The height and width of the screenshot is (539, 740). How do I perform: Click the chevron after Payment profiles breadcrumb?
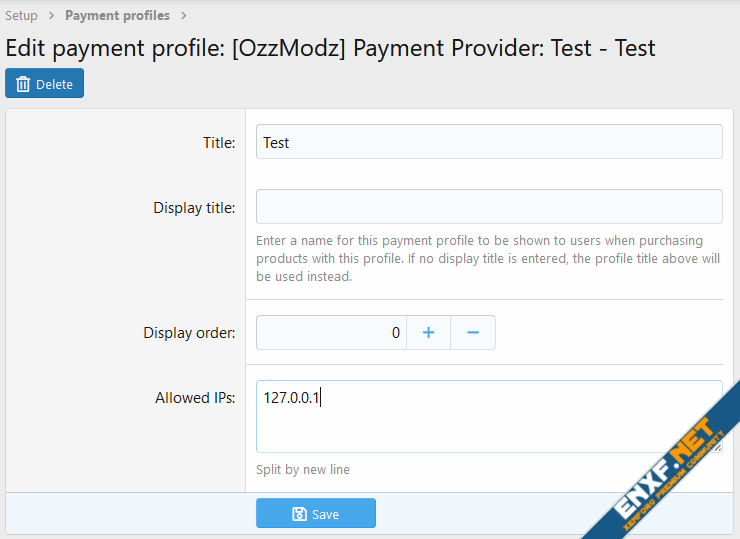183,16
